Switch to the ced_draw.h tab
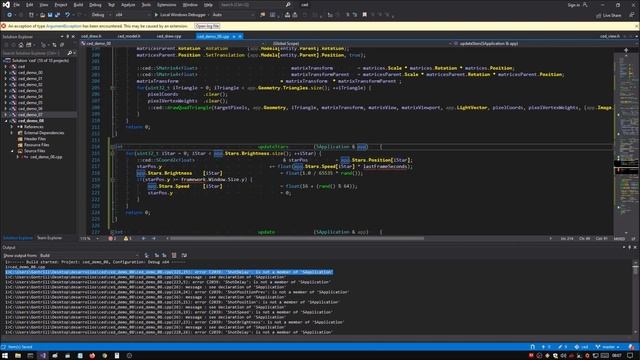 point(91,36)
